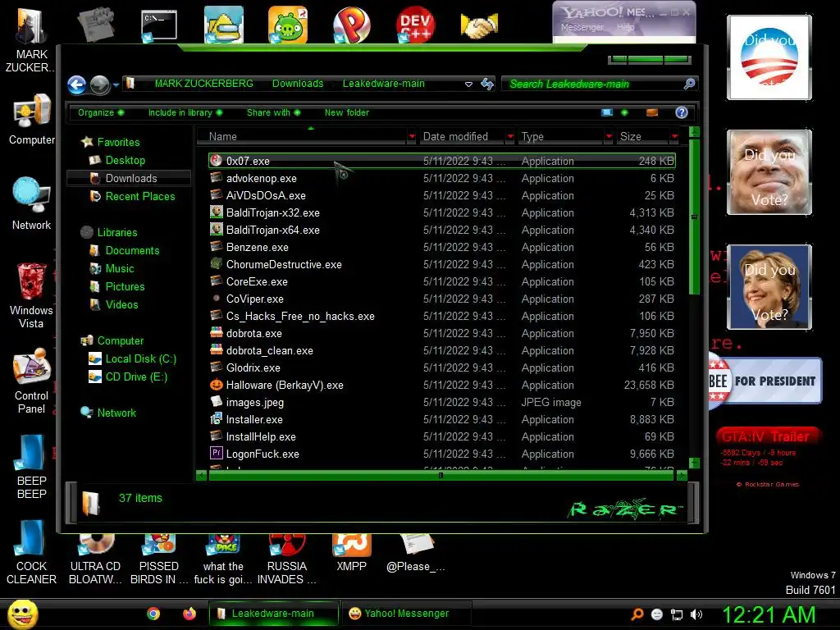Select the ChorumeDestructive.exe file icon

[x=216, y=263]
